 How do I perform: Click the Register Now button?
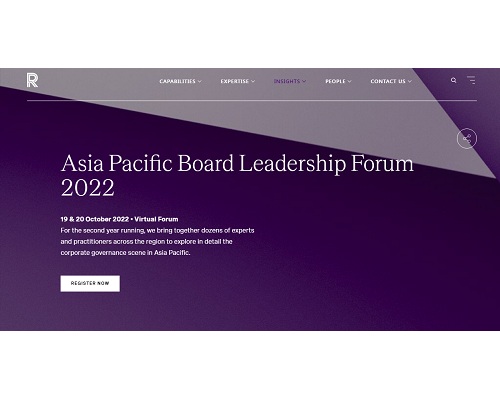point(90,283)
